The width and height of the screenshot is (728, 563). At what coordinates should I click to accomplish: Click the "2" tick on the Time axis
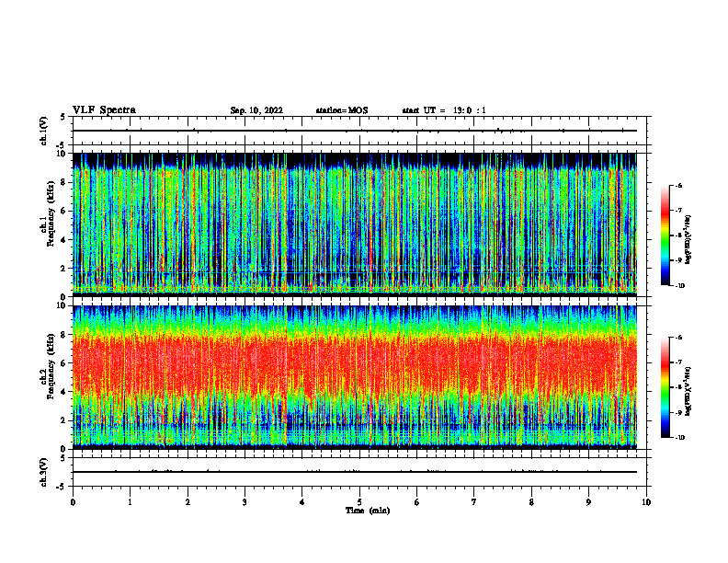pyautogui.click(x=188, y=502)
